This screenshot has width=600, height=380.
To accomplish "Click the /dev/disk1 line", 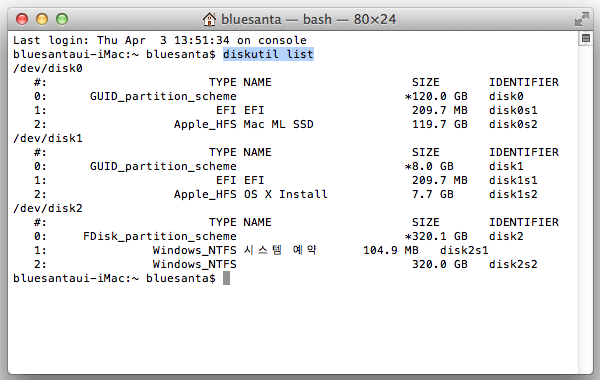I will click(48, 139).
